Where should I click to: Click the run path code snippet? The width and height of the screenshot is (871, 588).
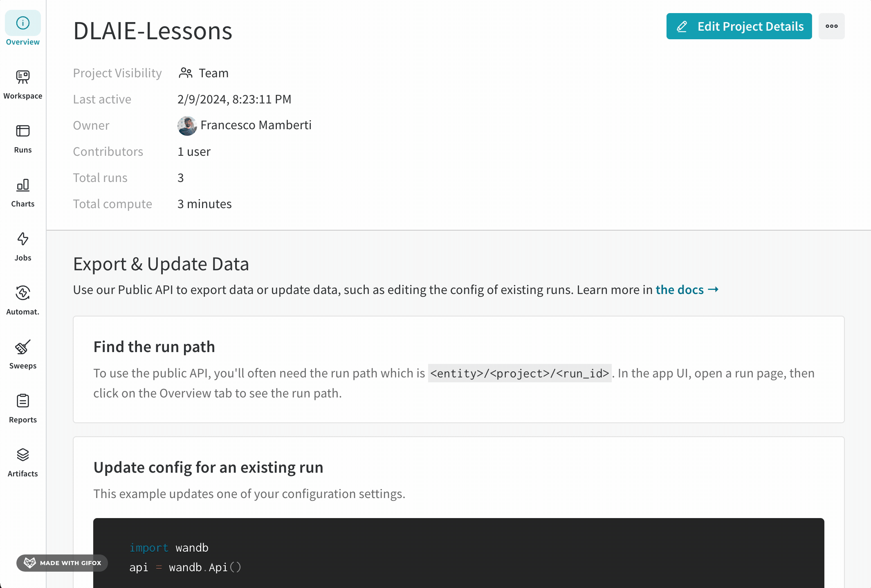pyautogui.click(x=520, y=373)
